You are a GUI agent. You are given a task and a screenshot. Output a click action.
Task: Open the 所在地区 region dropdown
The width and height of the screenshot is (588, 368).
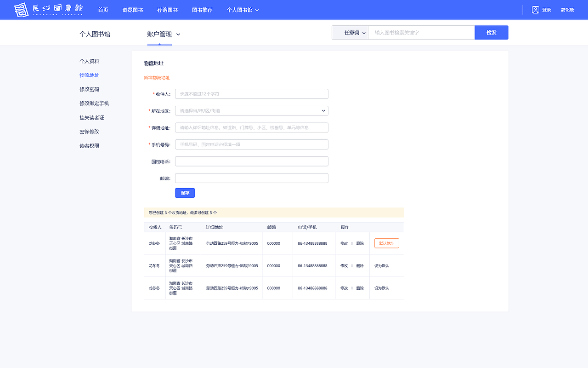tap(252, 111)
